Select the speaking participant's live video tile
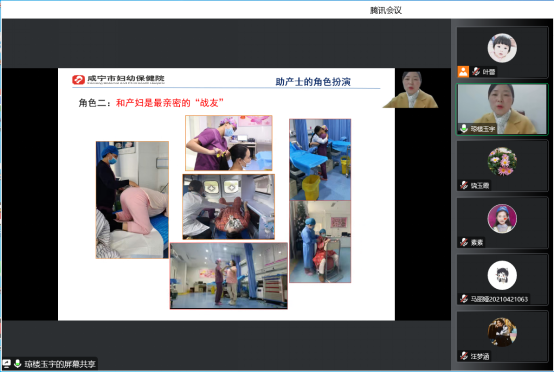The height and width of the screenshot is (372, 554). point(502,109)
